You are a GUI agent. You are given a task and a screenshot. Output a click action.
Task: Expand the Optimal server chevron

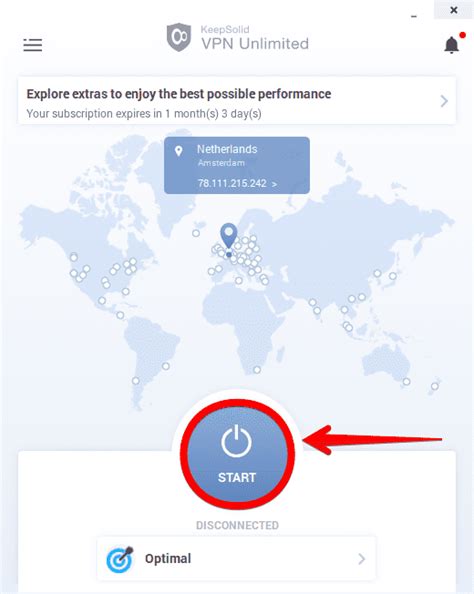click(361, 559)
